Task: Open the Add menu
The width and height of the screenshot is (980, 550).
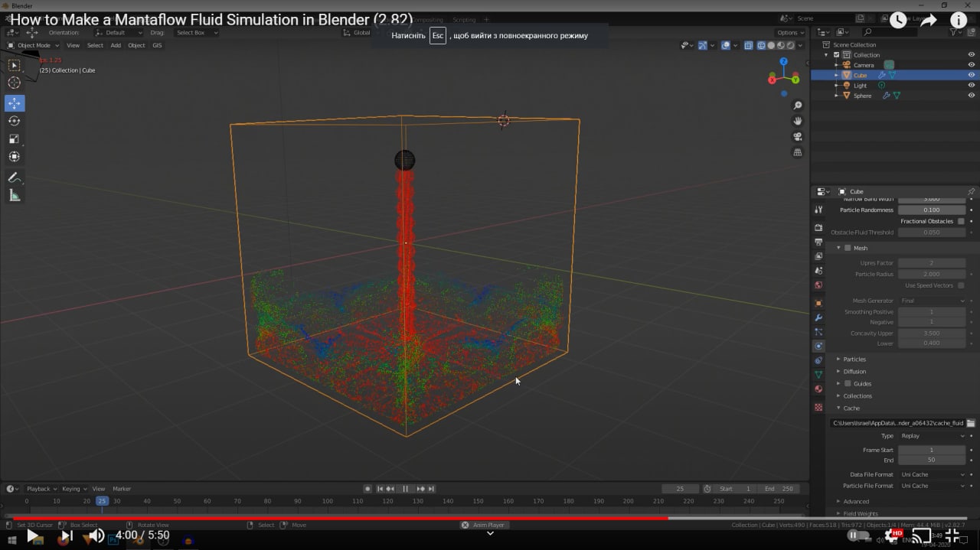Action: coord(116,45)
